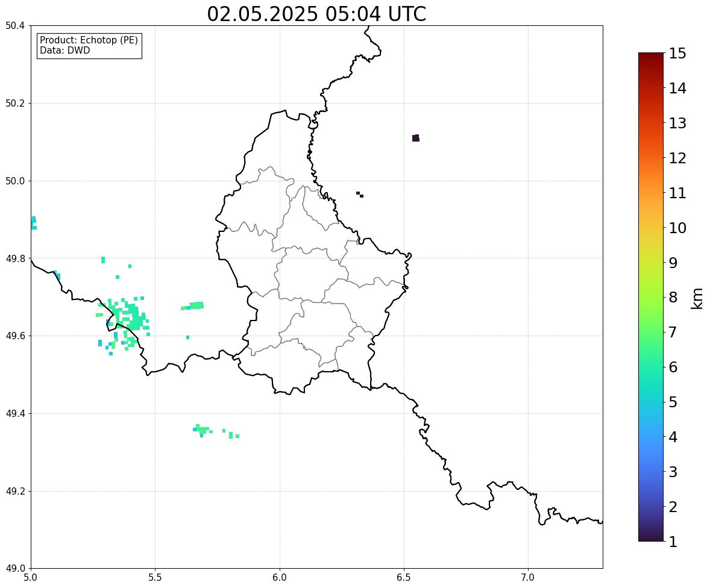Click the colorbar tick label 8
The image size is (710, 588).
(673, 298)
